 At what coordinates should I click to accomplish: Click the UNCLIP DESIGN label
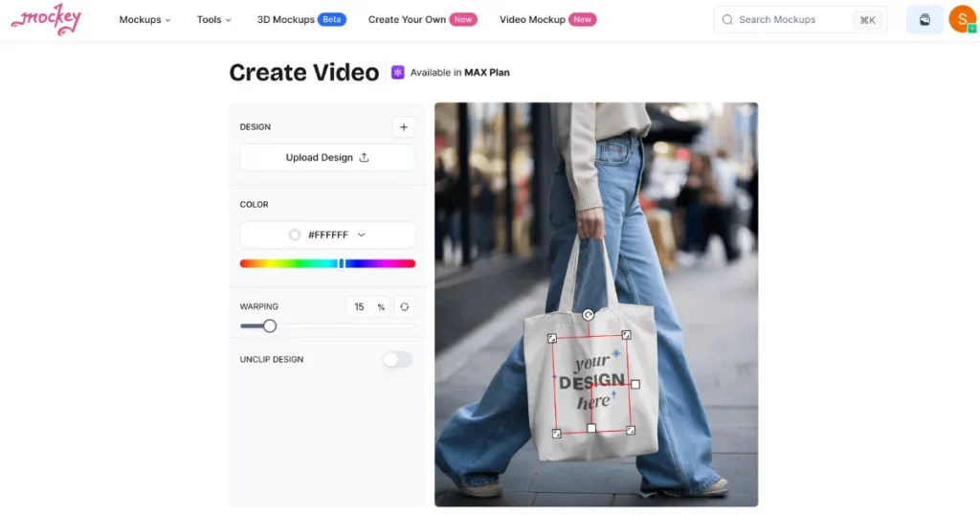271,359
